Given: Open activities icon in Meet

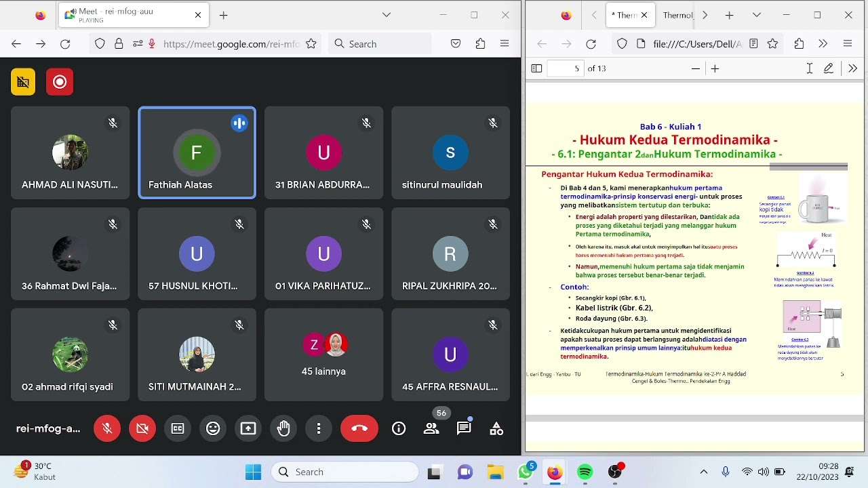Looking at the screenshot, I should tap(496, 428).
